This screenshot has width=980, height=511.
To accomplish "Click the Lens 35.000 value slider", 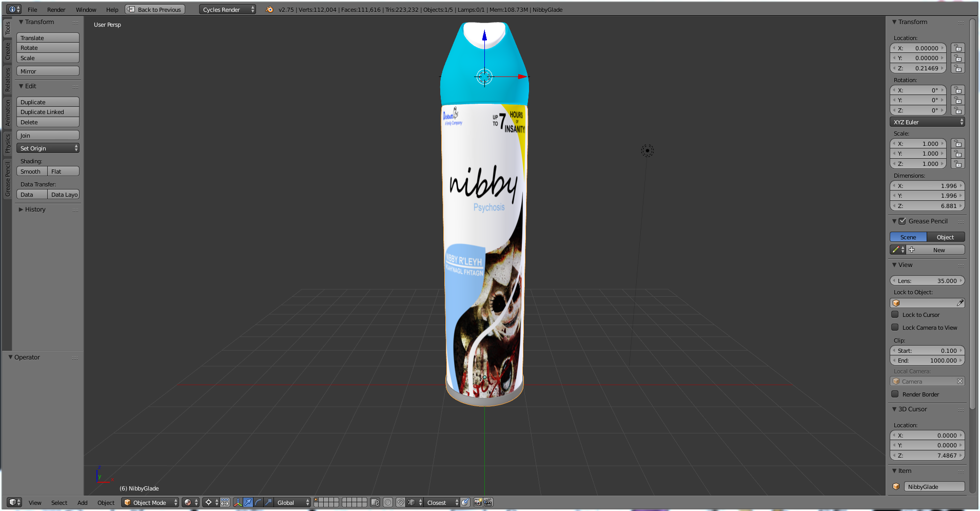I will coord(927,280).
